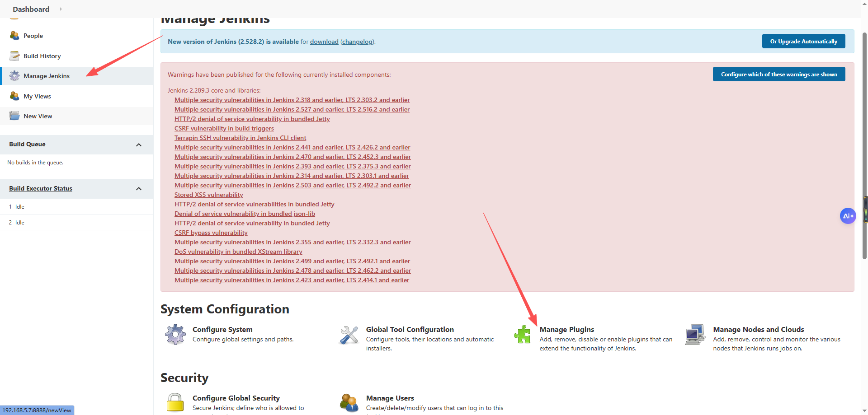Go to Dashboard in the breadcrumb
Viewport: 868px width, 415px height.
pyautogui.click(x=31, y=9)
